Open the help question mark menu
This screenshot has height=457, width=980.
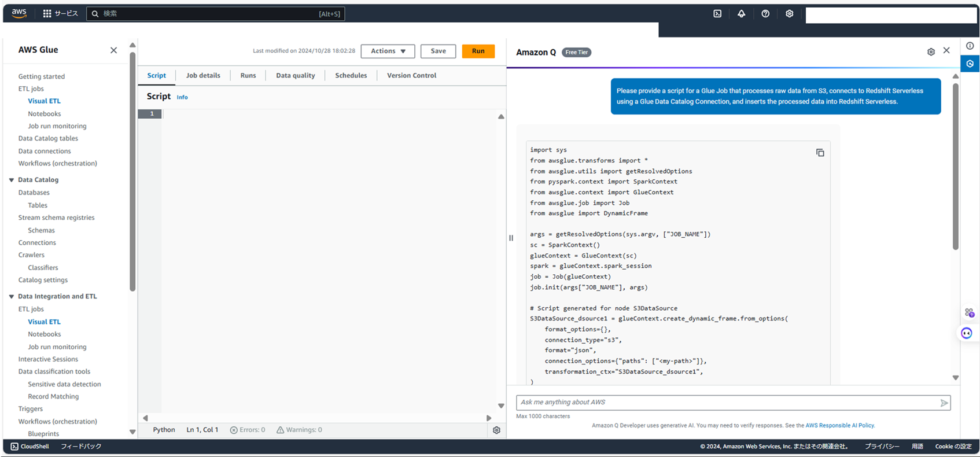(x=765, y=13)
